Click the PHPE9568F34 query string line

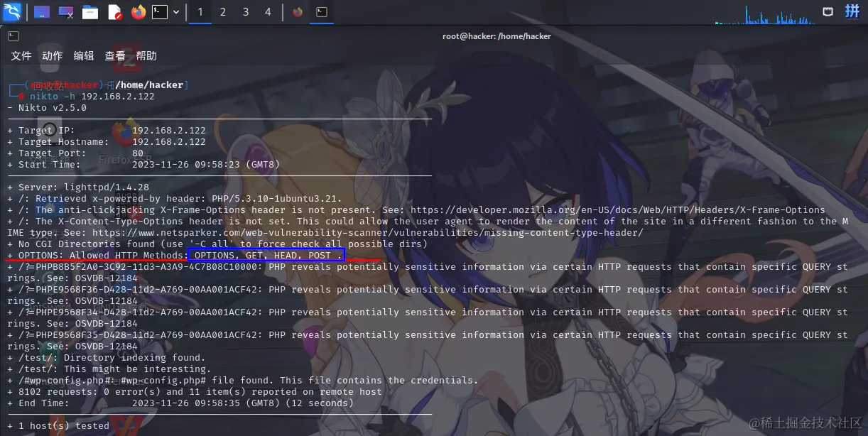pyautogui.click(x=428, y=318)
